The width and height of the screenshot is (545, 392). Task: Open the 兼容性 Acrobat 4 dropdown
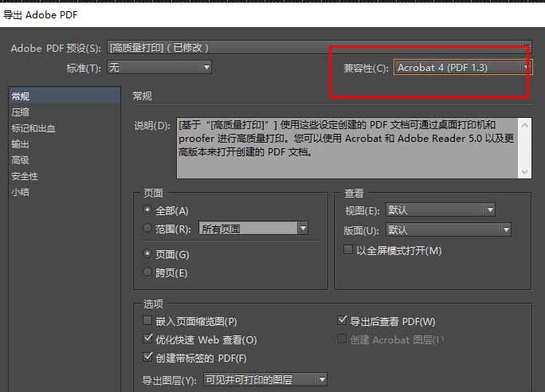[463, 68]
